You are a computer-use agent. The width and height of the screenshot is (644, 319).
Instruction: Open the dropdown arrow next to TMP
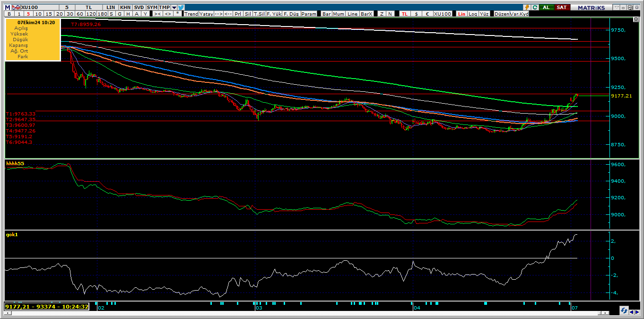(x=174, y=8)
